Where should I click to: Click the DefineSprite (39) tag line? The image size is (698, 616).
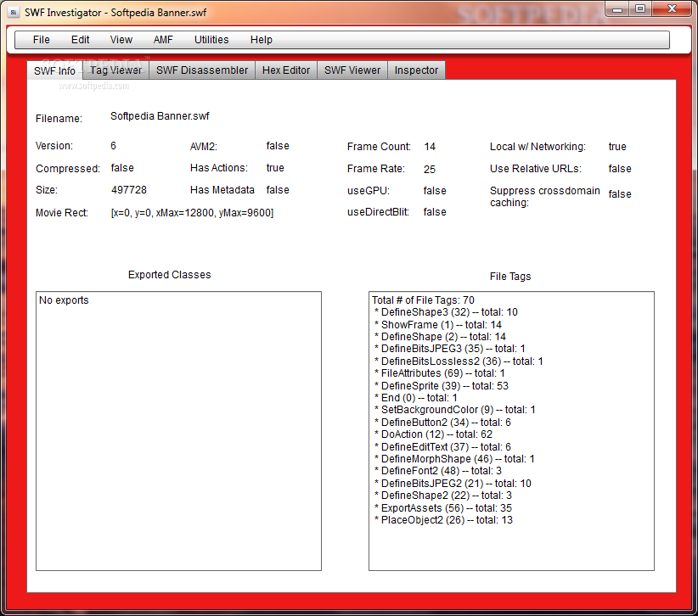point(442,385)
